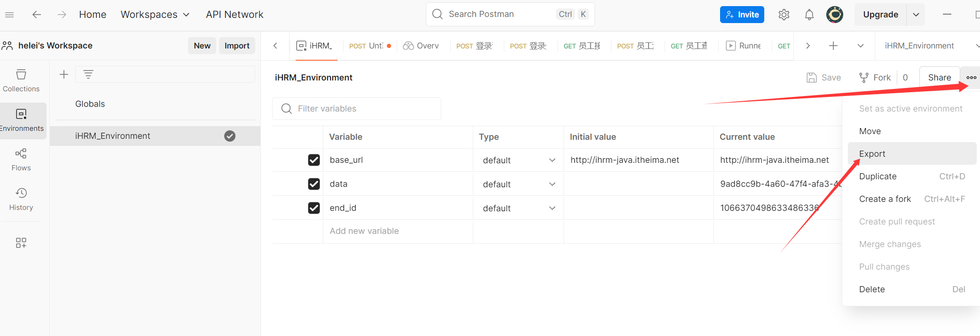
Task: Choose Duplicate in the context menu
Action: click(878, 176)
